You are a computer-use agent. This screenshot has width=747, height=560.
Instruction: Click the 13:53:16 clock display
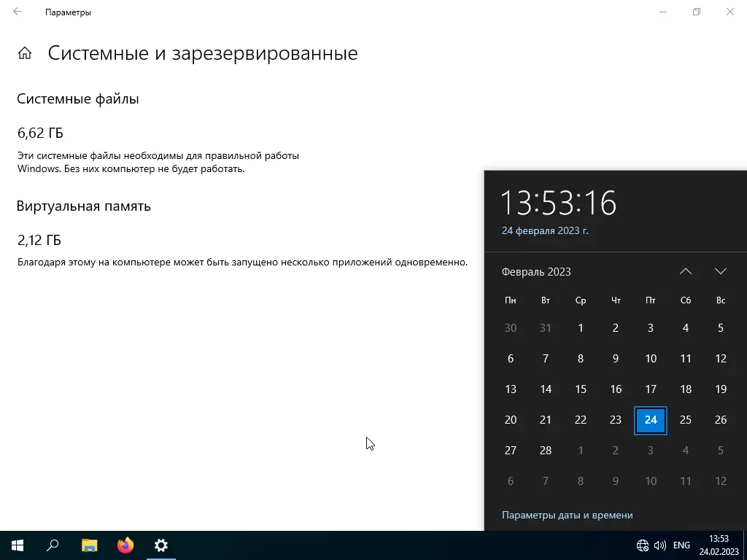[x=558, y=203]
